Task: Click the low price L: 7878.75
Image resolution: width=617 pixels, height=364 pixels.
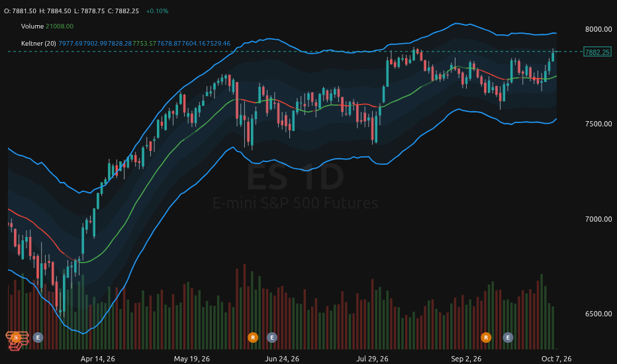Action: click(x=89, y=11)
